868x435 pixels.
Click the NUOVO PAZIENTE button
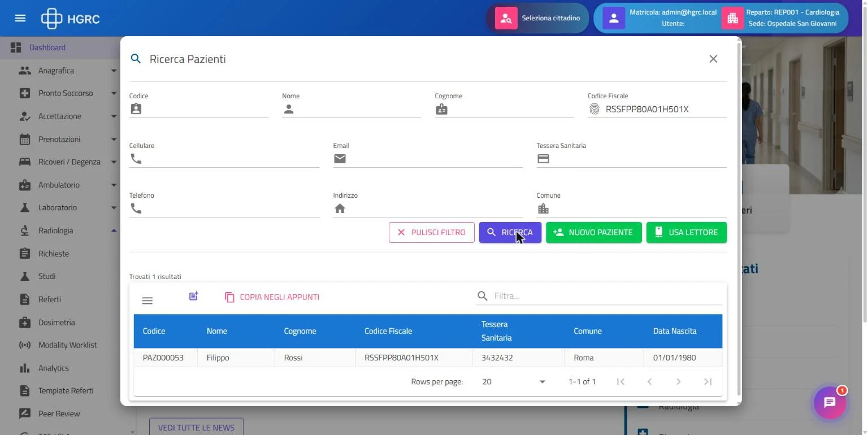tap(594, 232)
